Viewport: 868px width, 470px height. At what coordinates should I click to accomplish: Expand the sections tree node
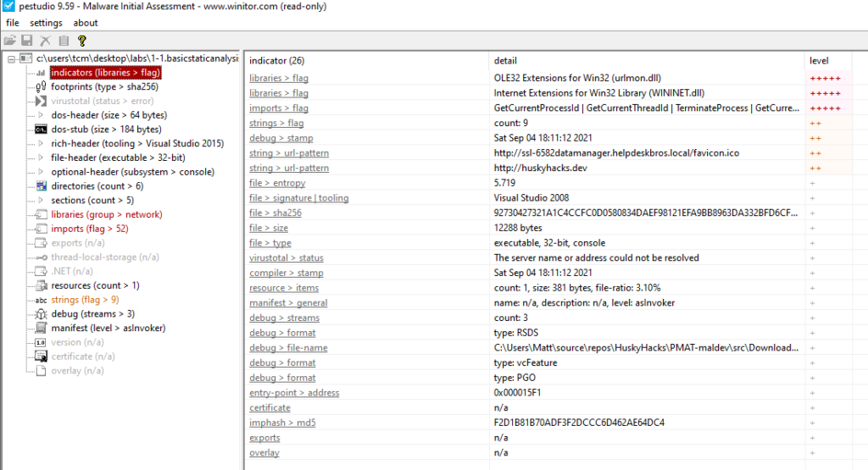point(41,200)
